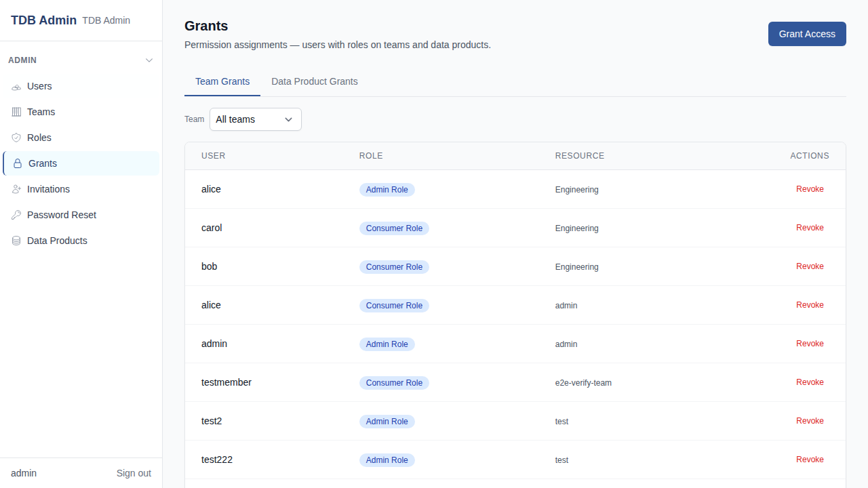The image size is (868, 488).
Task: Click the TDB Admin title
Action: click(x=43, y=20)
